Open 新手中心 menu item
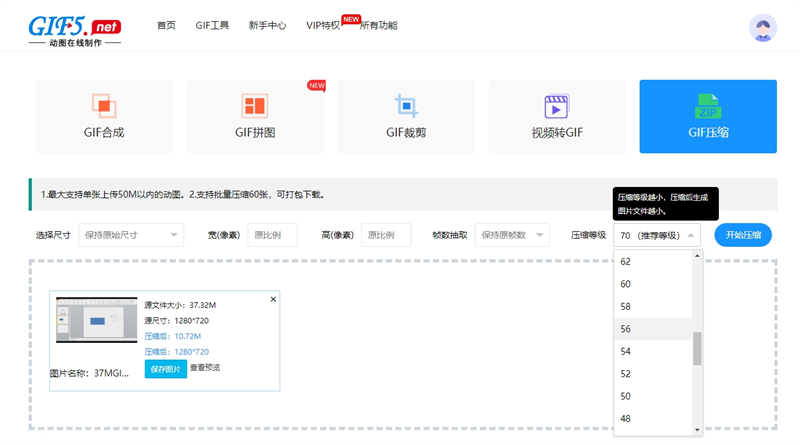This screenshot has height=445, width=800. (x=267, y=25)
